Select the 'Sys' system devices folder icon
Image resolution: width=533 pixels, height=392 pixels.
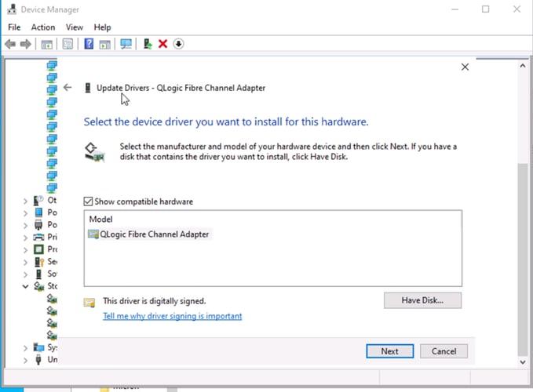coord(38,347)
